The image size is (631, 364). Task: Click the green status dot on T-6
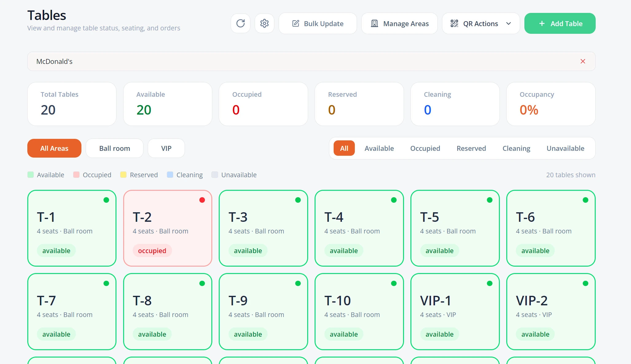(x=586, y=200)
